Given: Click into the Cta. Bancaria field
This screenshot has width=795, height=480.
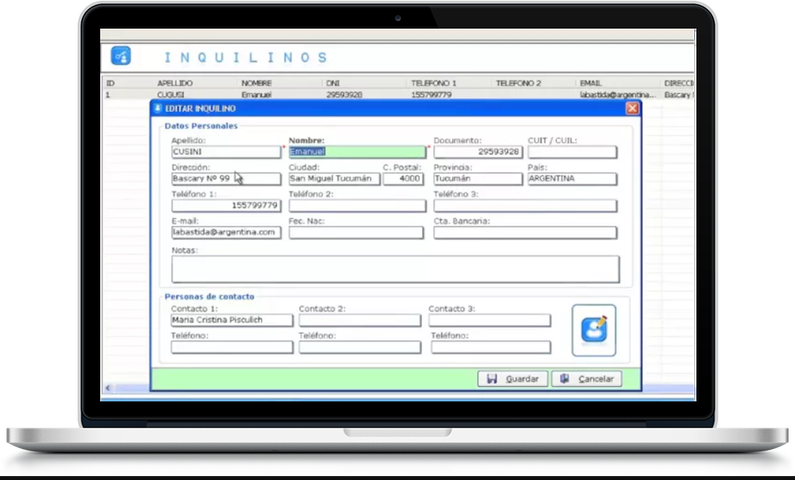Looking at the screenshot, I should click(x=525, y=232).
